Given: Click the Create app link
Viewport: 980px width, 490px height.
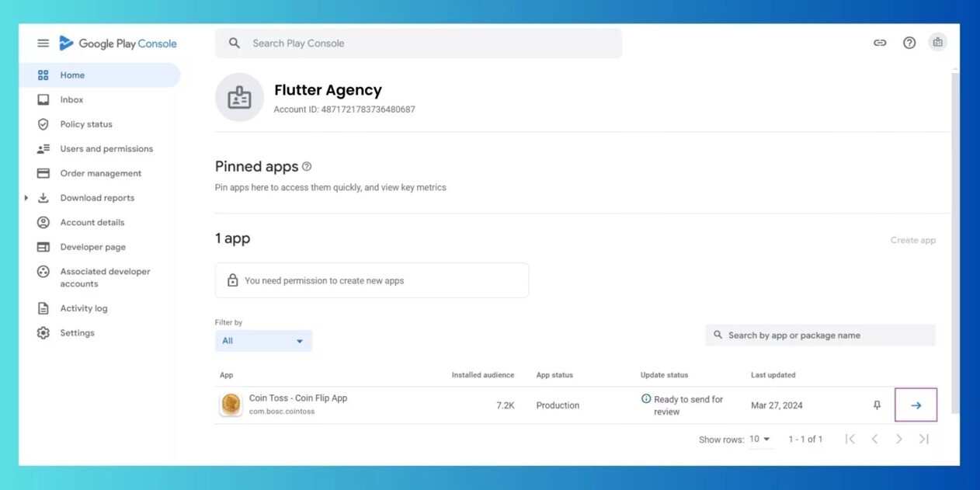Looking at the screenshot, I should point(912,240).
